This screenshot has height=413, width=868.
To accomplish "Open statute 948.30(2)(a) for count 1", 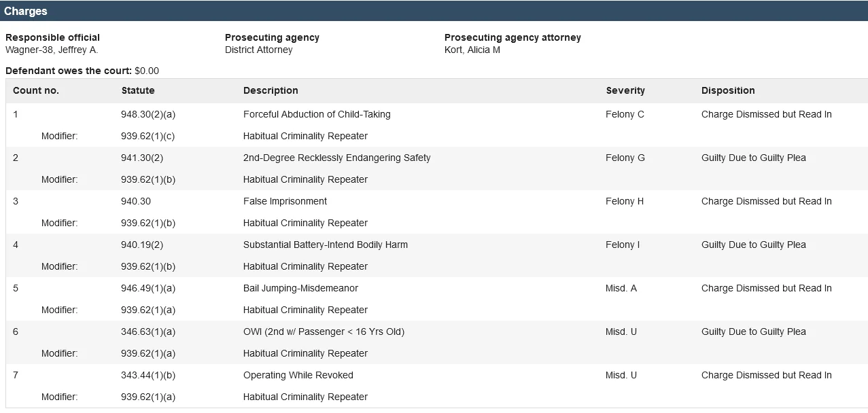I will 148,114.
